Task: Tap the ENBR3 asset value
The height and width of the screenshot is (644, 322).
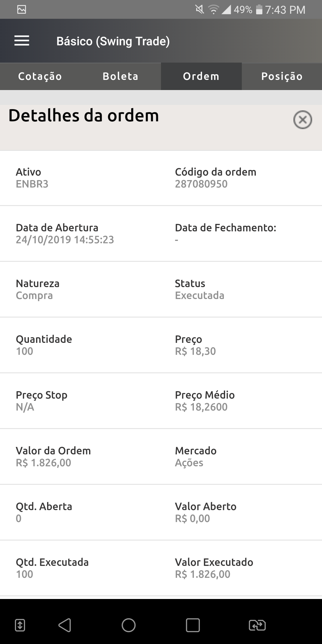Action: tap(32, 184)
